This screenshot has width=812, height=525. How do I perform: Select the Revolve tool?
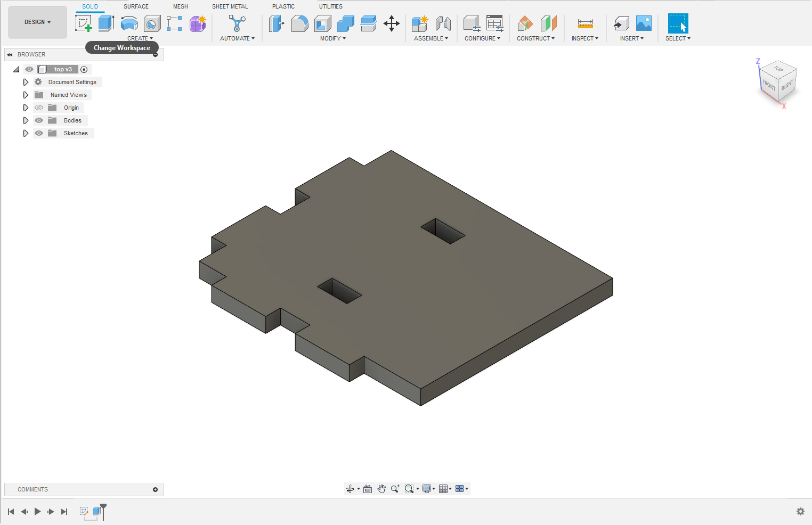click(x=129, y=23)
